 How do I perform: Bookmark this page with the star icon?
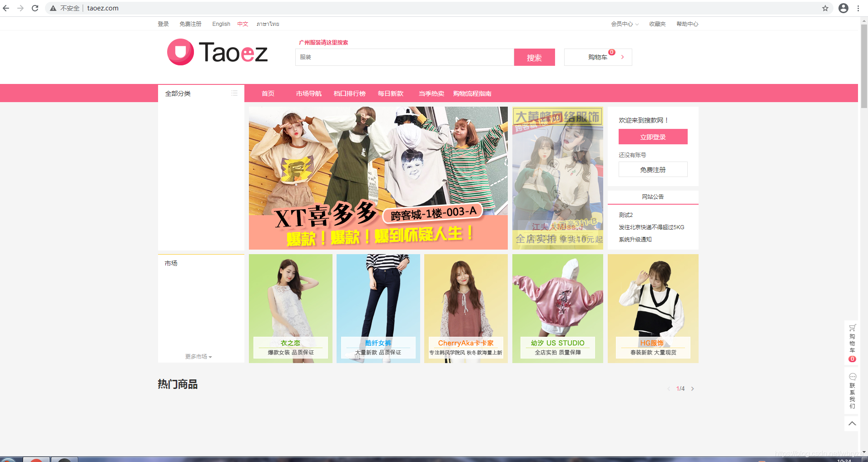pyautogui.click(x=825, y=8)
